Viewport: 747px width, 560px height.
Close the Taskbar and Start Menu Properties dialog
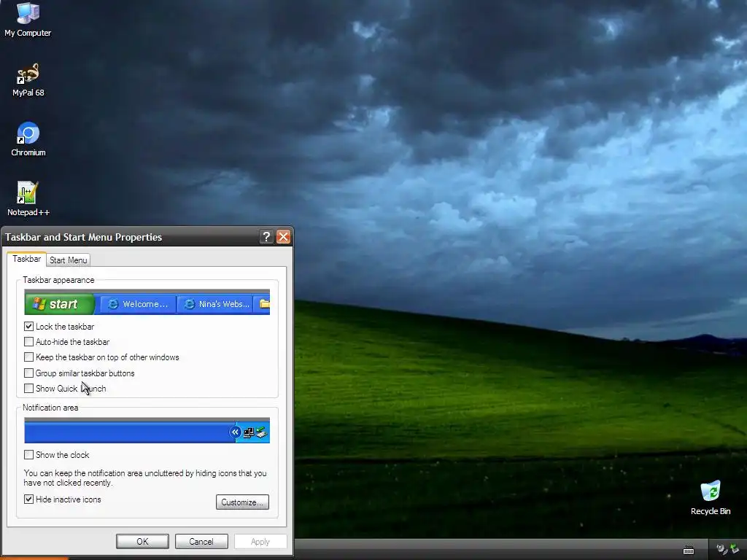pyautogui.click(x=284, y=237)
